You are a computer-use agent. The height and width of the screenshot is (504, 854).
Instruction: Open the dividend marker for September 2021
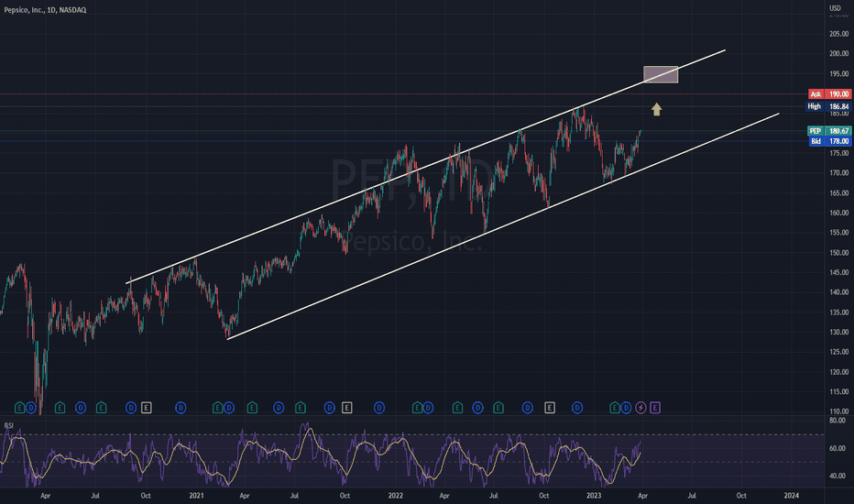(x=330, y=408)
